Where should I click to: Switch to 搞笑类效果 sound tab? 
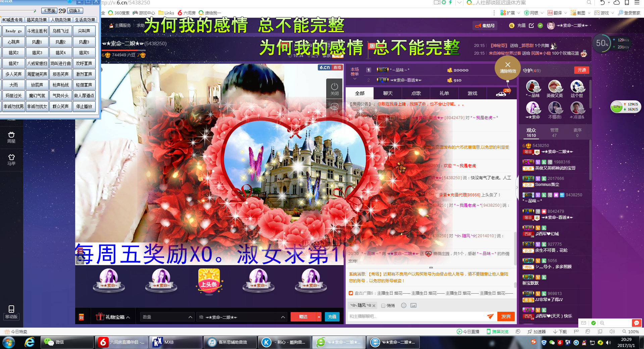[x=37, y=20]
